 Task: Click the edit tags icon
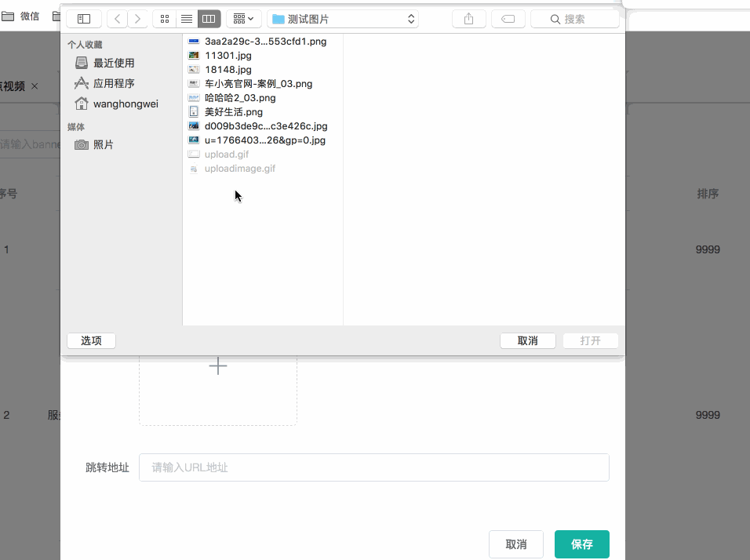508,19
